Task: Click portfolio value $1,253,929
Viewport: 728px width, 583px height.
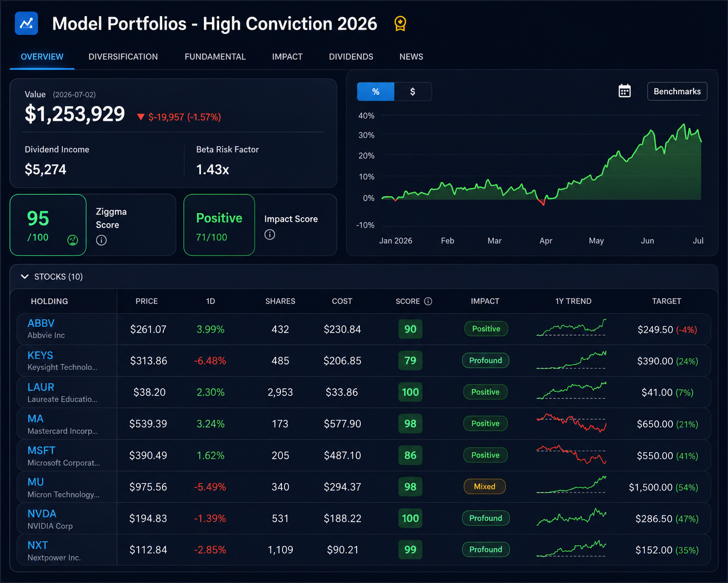Action: [x=75, y=114]
